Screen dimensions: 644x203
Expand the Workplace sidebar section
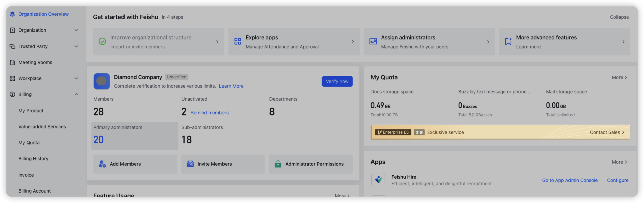click(x=76, y=78)
